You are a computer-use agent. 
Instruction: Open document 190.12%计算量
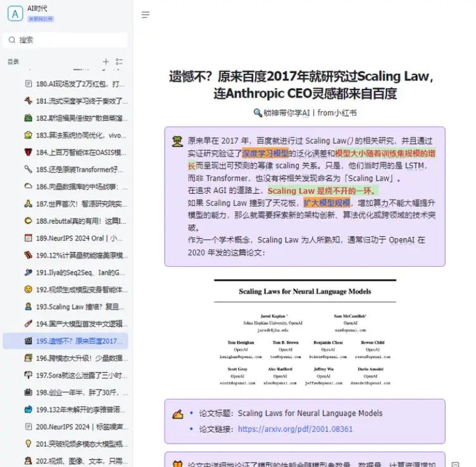click(65, 255)
